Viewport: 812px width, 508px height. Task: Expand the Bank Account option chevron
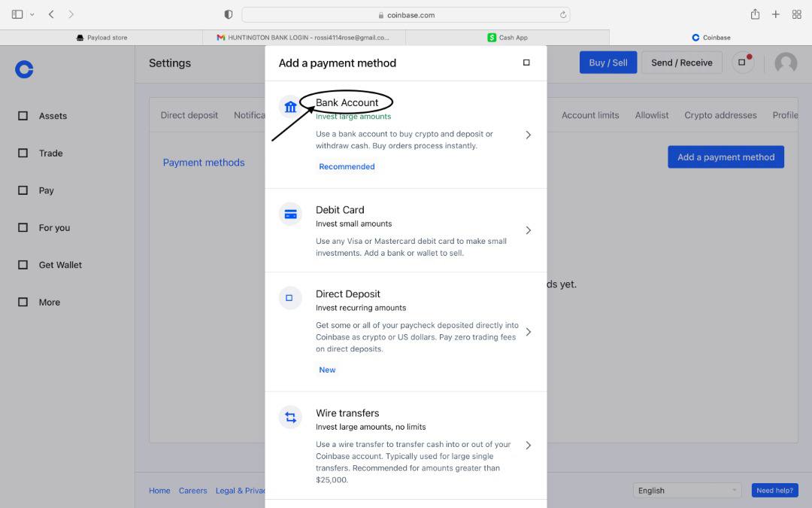pyautogui.click(x=529, y=135)
